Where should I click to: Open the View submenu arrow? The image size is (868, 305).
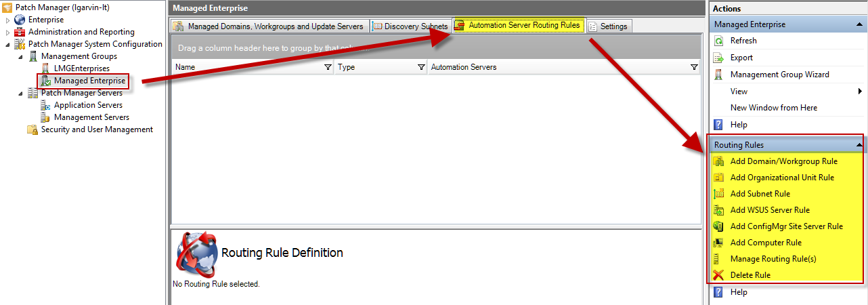click(x=860, y=91)
